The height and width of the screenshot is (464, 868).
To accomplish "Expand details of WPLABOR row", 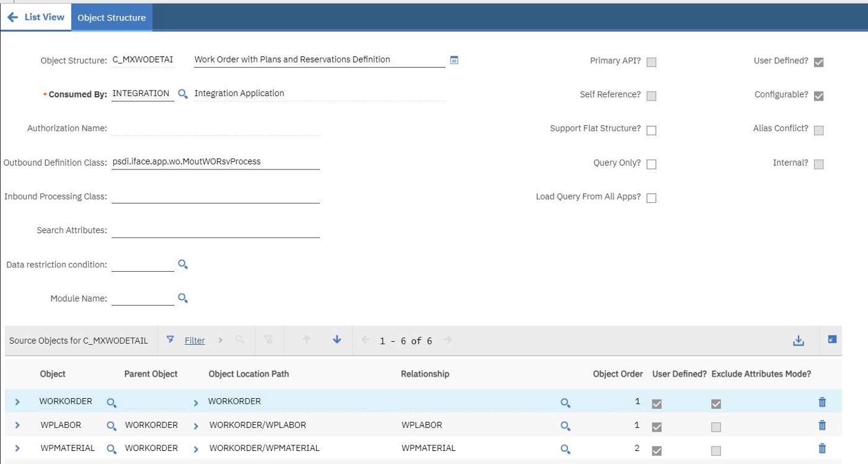I will pyautogui.click(x=17, y=426).
